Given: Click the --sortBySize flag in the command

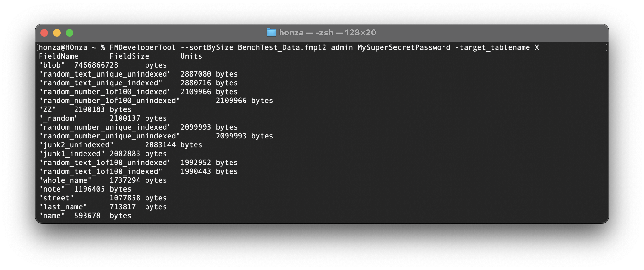Looking at the screenshot, I should tap(207, 48).
